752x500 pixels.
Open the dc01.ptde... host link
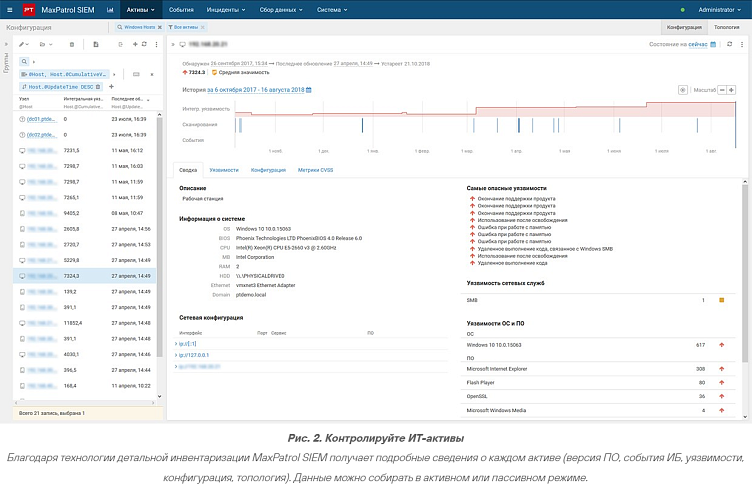click(41, 119)
